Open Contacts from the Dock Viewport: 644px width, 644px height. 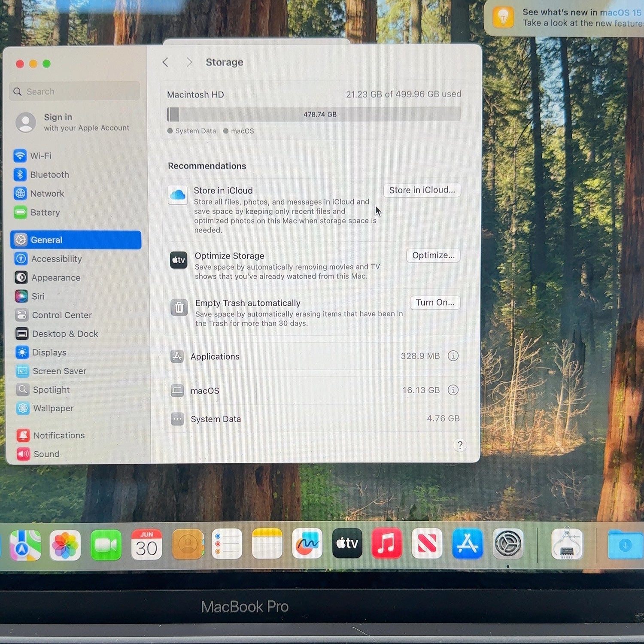tap(188, 544)
